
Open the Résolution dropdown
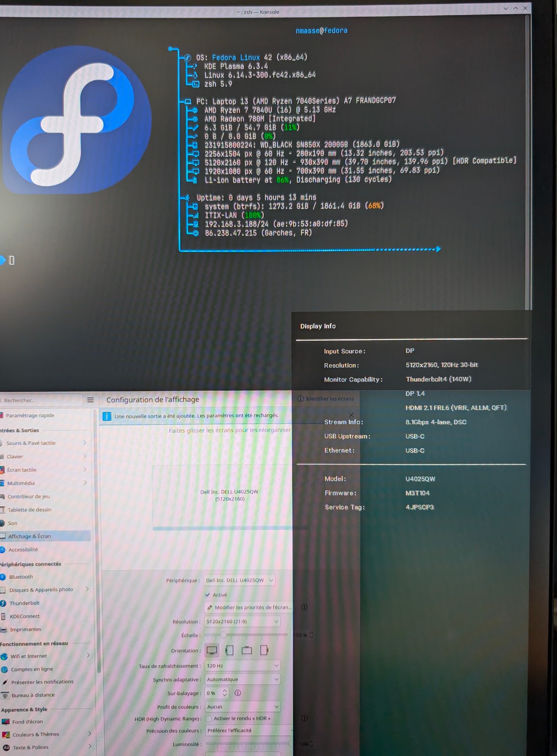[243, 621]
